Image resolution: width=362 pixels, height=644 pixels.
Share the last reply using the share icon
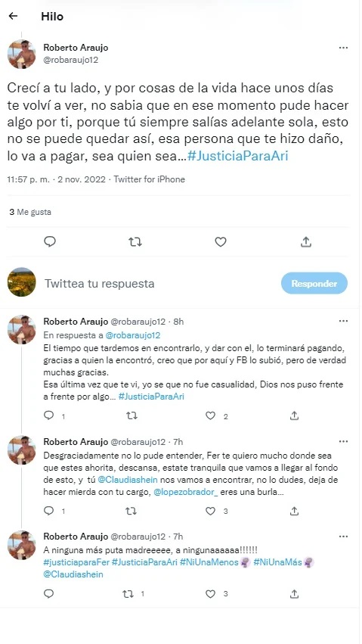[x=294, y=593]
